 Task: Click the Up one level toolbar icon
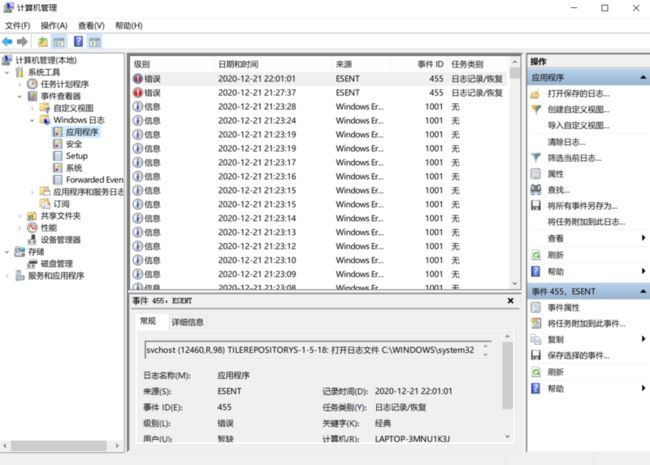pos(43,41)
